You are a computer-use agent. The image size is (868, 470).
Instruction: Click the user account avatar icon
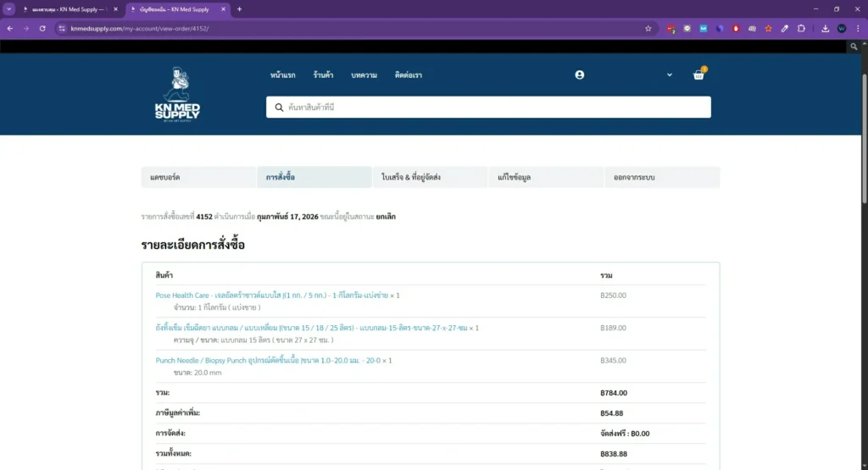pyautogui.click(x=580, y=75)
